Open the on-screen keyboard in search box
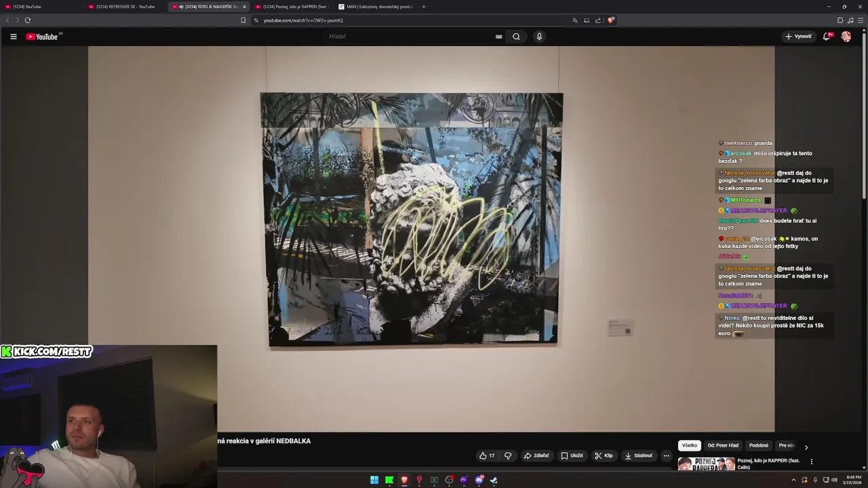This screenshot has height=488, width=868. (499, 37)
